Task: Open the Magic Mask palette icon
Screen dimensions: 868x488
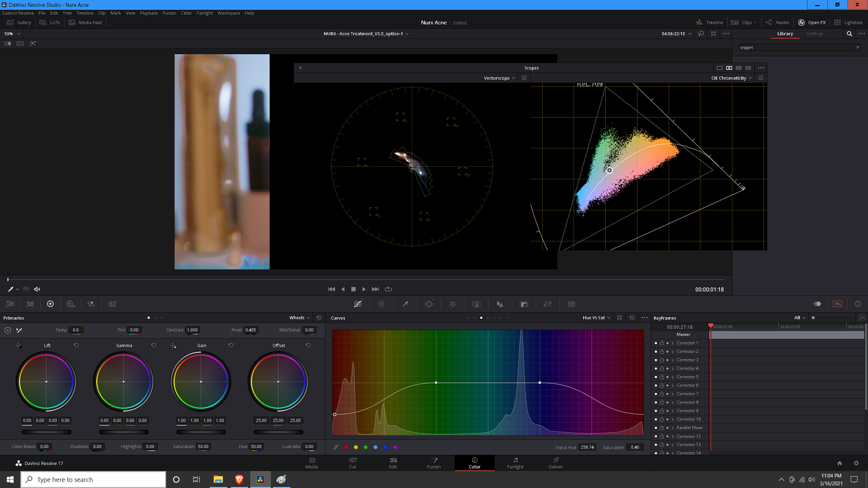Action: (x=476, y=304)
